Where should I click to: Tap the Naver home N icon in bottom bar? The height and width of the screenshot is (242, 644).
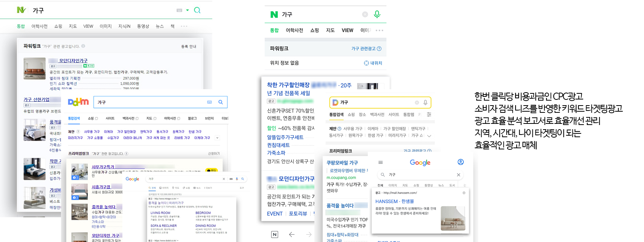coord(274,234)
